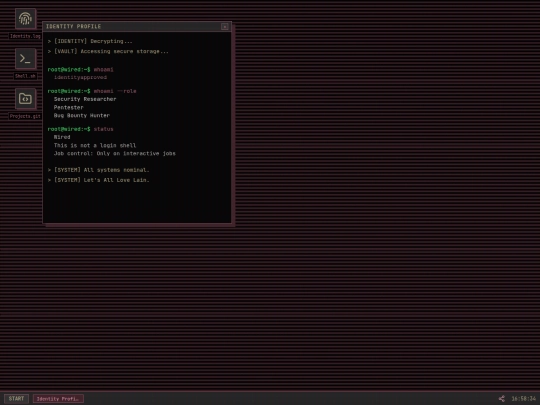Click the share icon in the taskbar
540x405 pixels.
pos(501,398)
